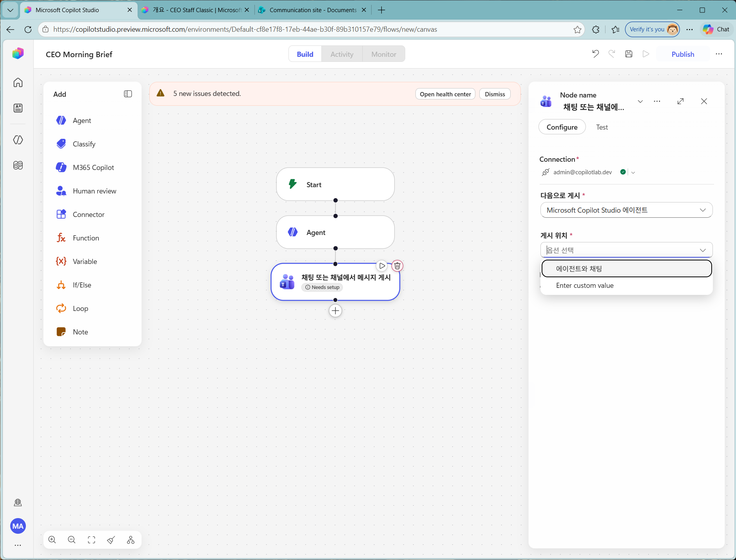This screenshot has width=736, height=560.
Task: Switch to Microsoft Copilot Studio browser tab
Action: pyautogui.click(x=78, y=10)
